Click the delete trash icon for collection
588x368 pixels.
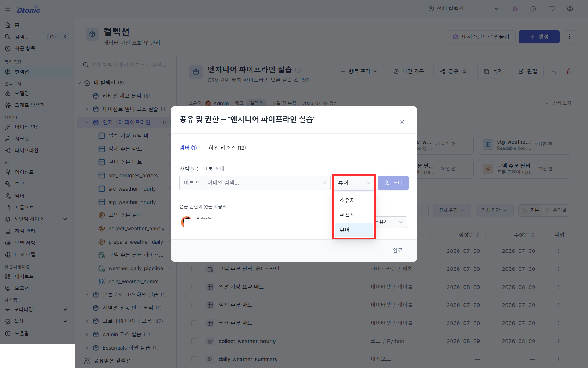pos(569,71)
